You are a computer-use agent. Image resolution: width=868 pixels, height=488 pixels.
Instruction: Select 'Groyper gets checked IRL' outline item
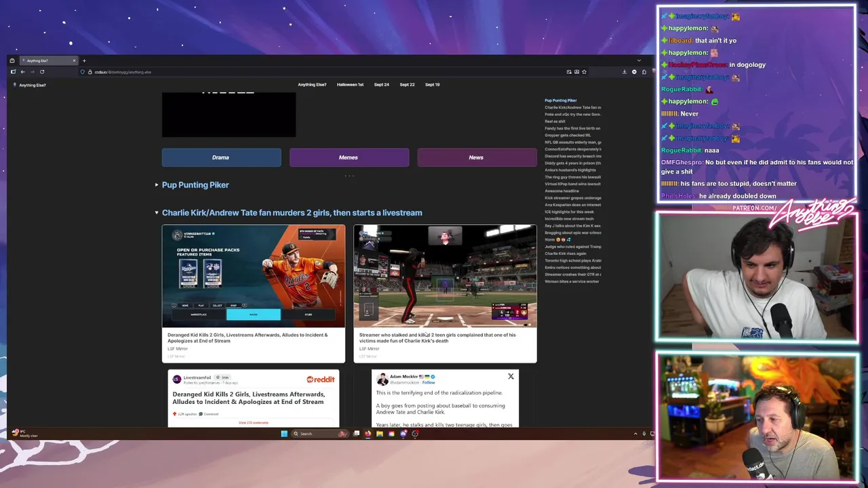[x=568, y=136]
